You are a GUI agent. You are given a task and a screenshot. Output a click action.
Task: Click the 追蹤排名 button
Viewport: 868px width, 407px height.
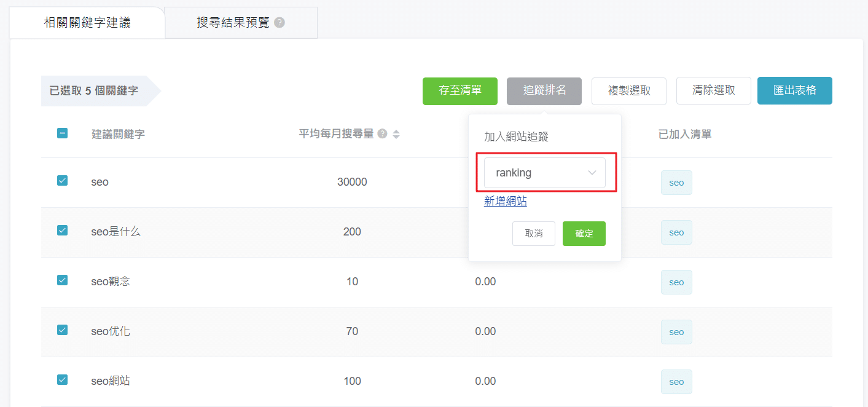[544, 90]
